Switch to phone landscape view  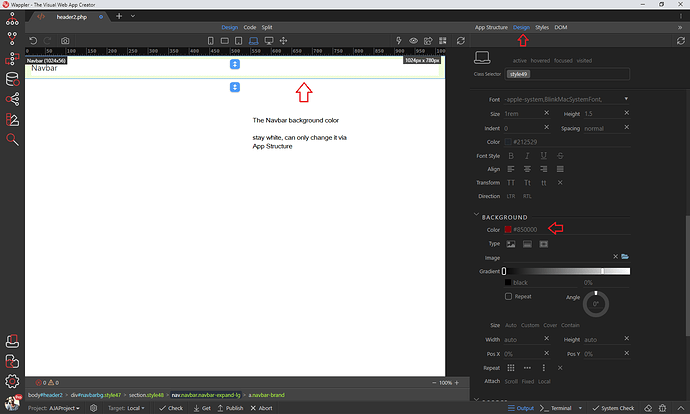pos(224,40)
